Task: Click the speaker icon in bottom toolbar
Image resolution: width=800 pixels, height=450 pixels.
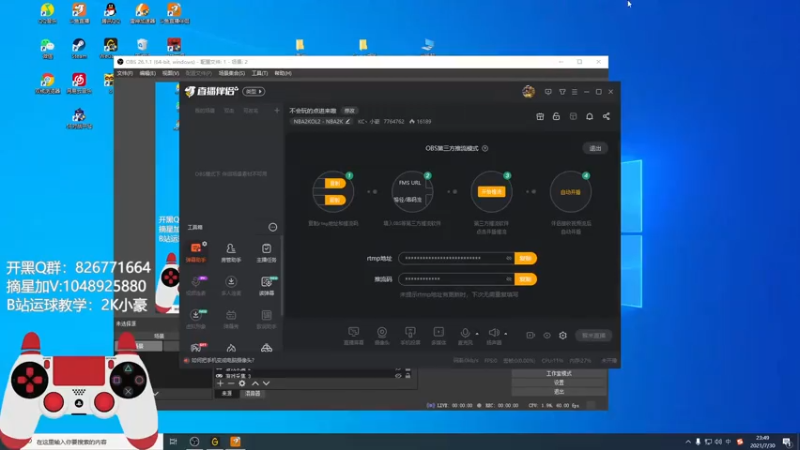Action: tap(493, 334)
